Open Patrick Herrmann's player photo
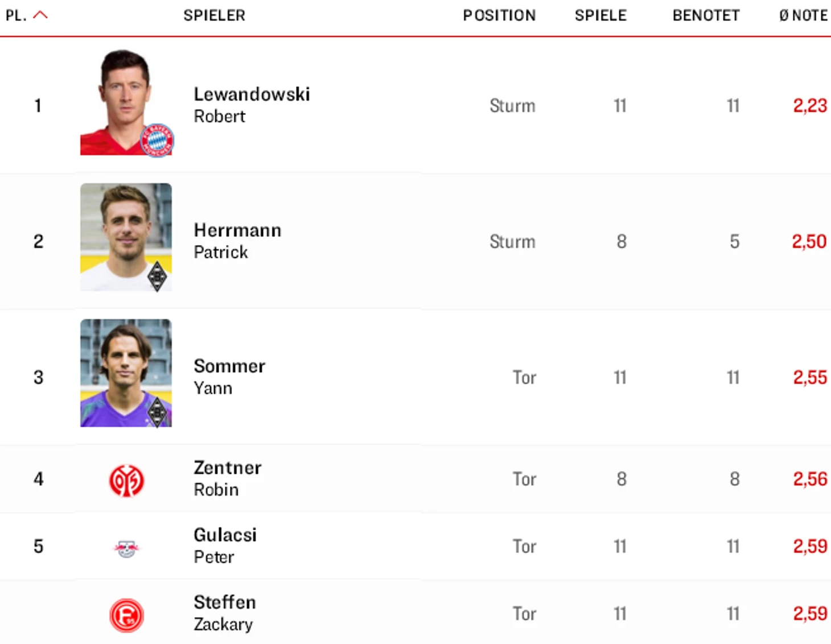The image size is (831, 644). [x=126, y=237]
